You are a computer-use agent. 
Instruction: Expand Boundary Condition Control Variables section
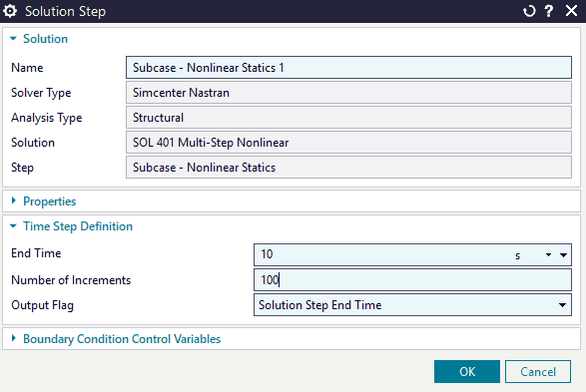coord(13,338)
